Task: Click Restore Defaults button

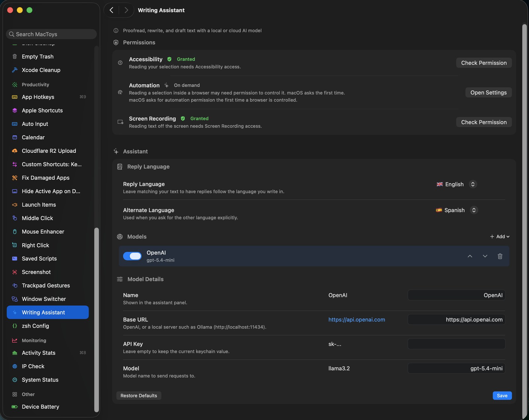Action: click(x=139, y=396)
